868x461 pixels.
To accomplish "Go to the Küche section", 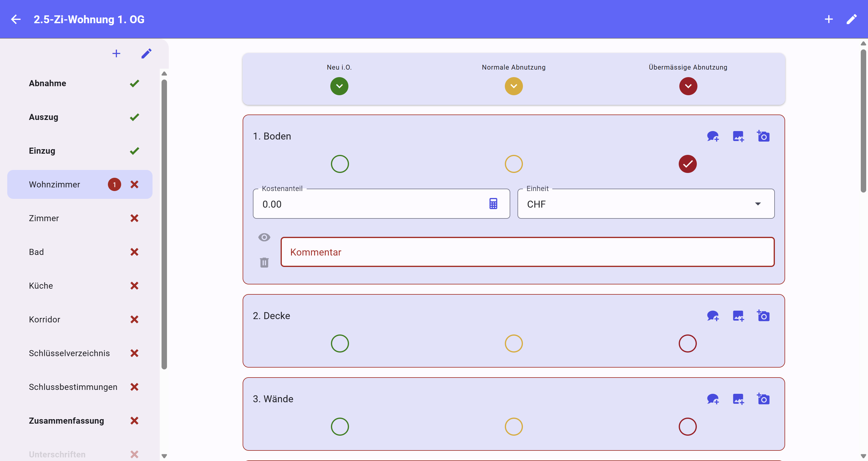I will tap(80, 285).
